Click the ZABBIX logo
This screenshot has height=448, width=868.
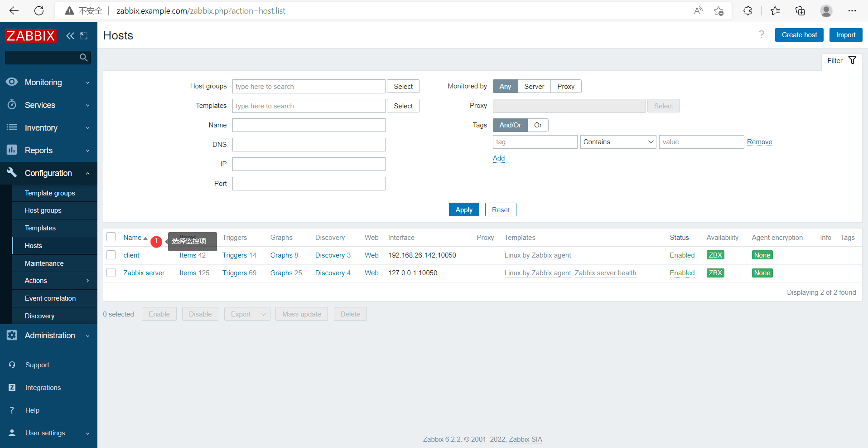coord(31,36)
